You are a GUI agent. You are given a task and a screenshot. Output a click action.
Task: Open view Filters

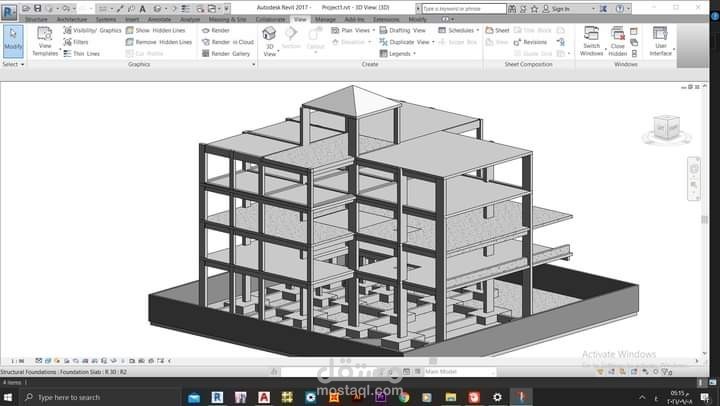coord(76,42)
